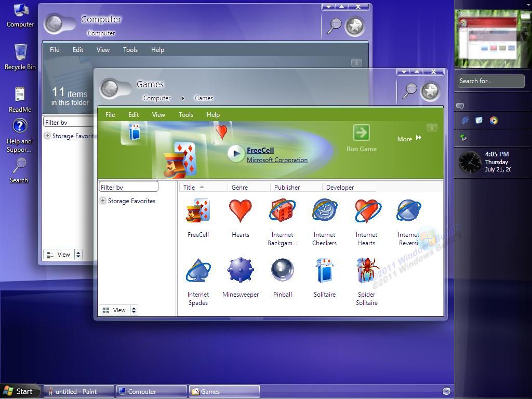This screenshot has width=532, height=399.
Task: Go back in the Computer window
Action: (54, 23)
